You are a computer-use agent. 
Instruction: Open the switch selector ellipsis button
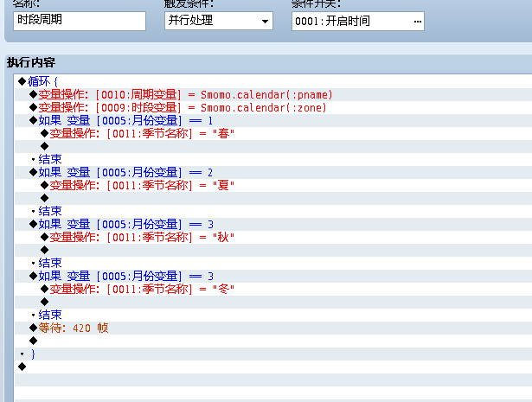click(x=417, y=22)
